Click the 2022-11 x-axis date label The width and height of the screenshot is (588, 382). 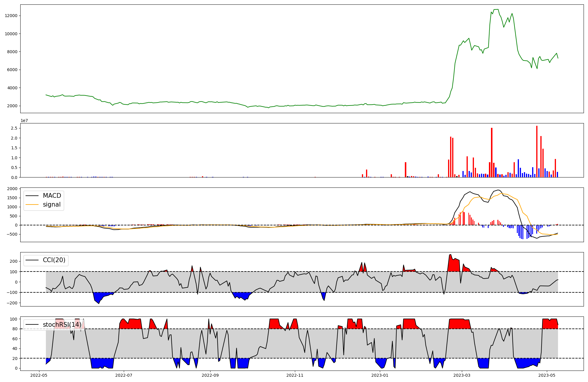(295, 375)
